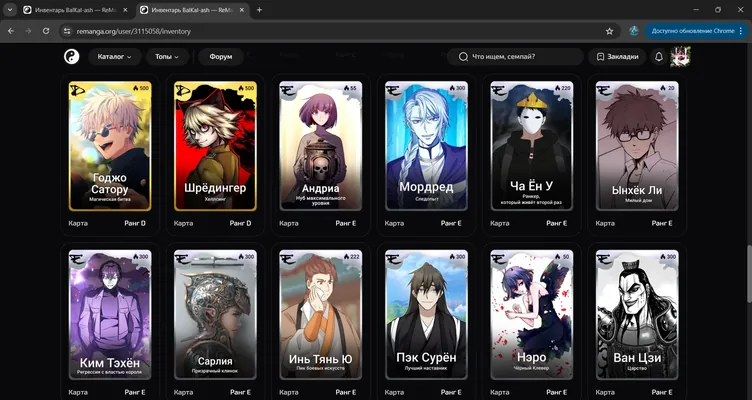Viewport: 752px width, 400px height.
Task: Click the browser back arrow
Action: pyautogui.click(x=11, y=31)
